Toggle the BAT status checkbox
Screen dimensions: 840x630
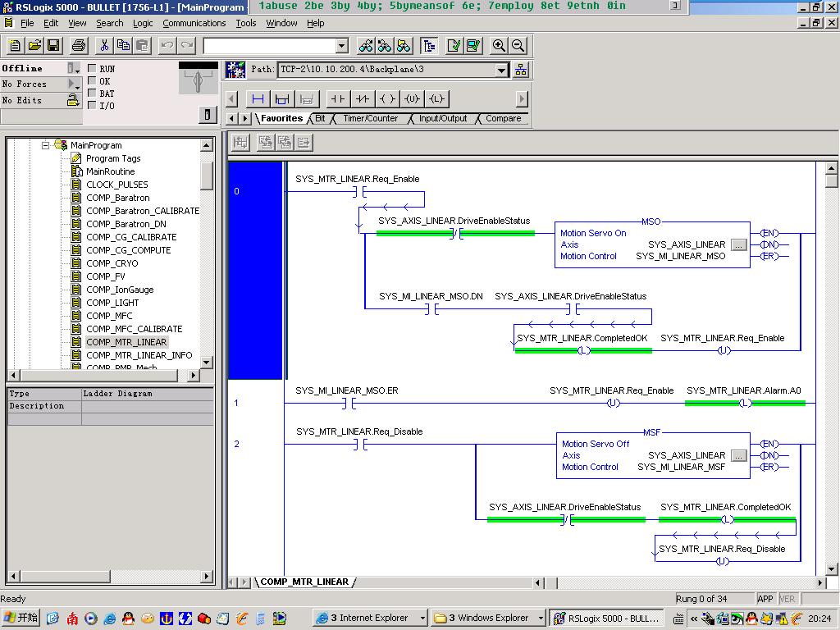[92, 94]
